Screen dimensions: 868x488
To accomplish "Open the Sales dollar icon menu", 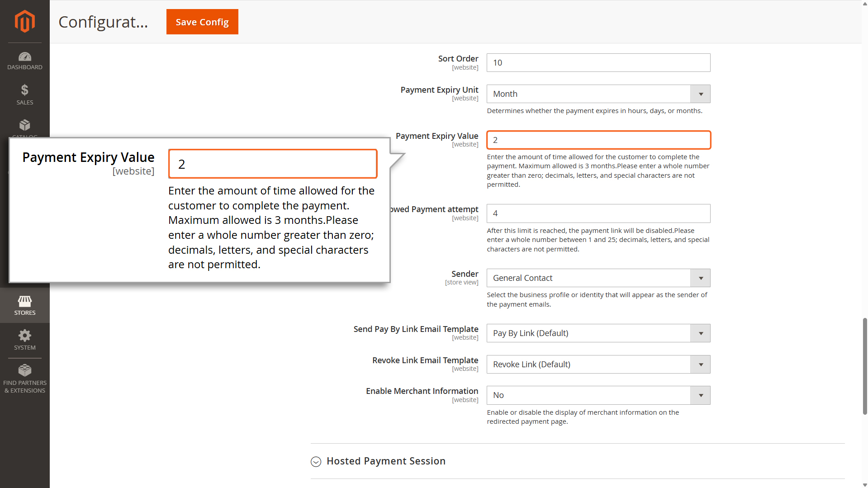I will coord(24,90).
